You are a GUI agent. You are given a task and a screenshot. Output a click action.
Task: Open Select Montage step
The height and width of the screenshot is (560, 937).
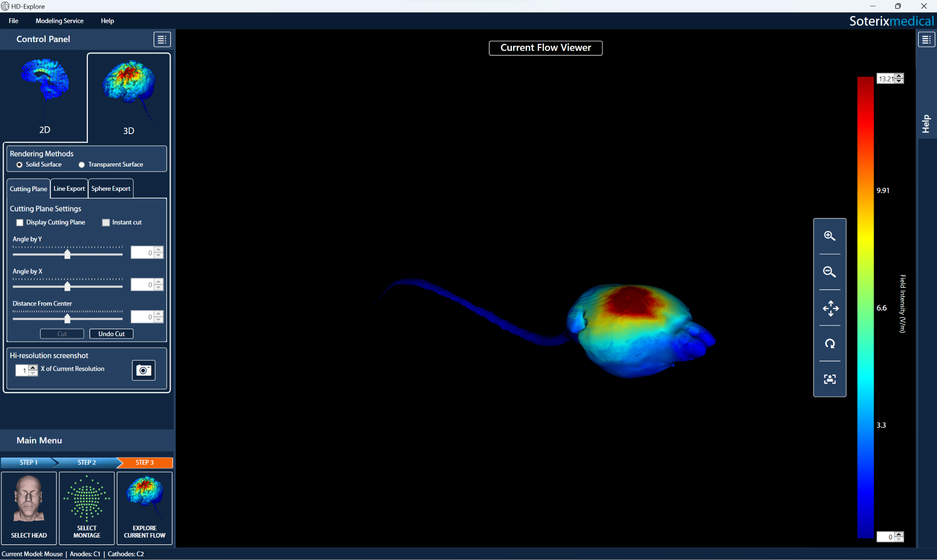[87, 508]
